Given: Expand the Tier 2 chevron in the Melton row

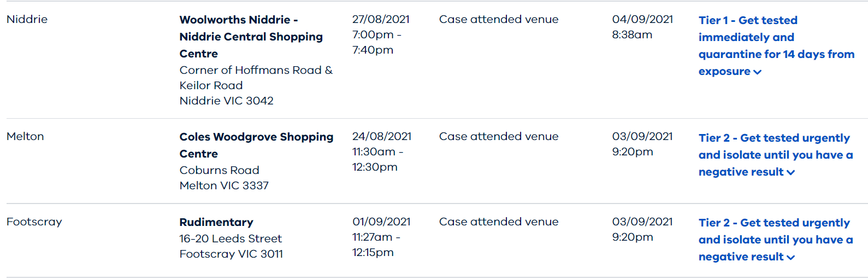Looking at the screenshot, I should point(790,173).
